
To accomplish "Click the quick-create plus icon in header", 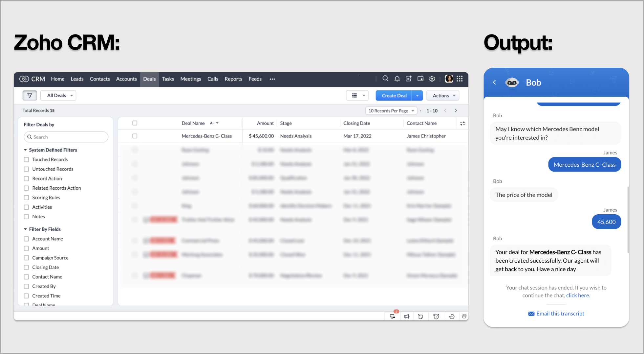I will point(409,79).
